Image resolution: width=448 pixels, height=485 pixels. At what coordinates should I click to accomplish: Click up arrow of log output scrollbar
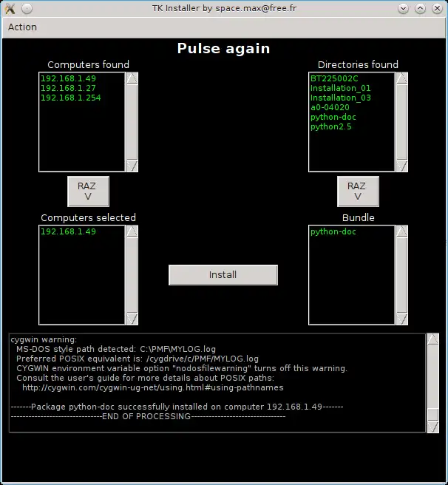[432, 339]
